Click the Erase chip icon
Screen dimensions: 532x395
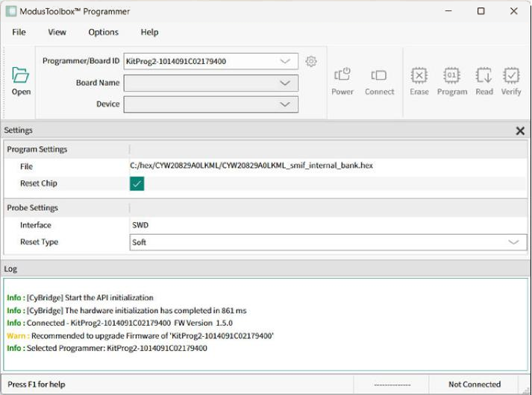(x=419, y=75)
